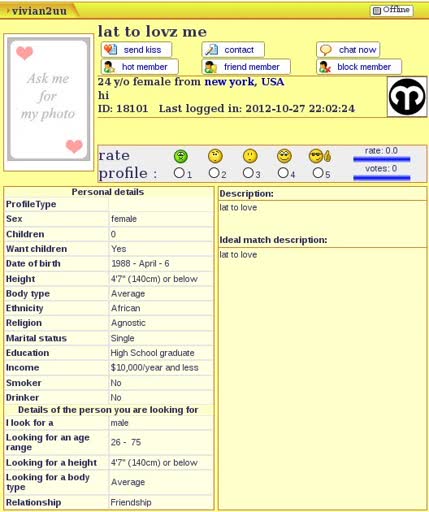Open the vivian2uu username tab

[x=39, y=11]
